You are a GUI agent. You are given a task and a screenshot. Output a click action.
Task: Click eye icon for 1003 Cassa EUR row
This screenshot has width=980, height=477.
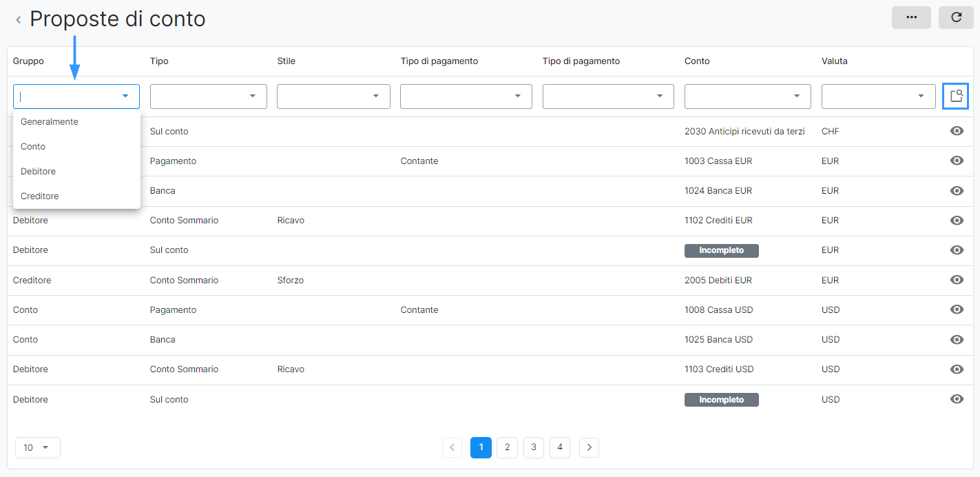pos(956,161)
